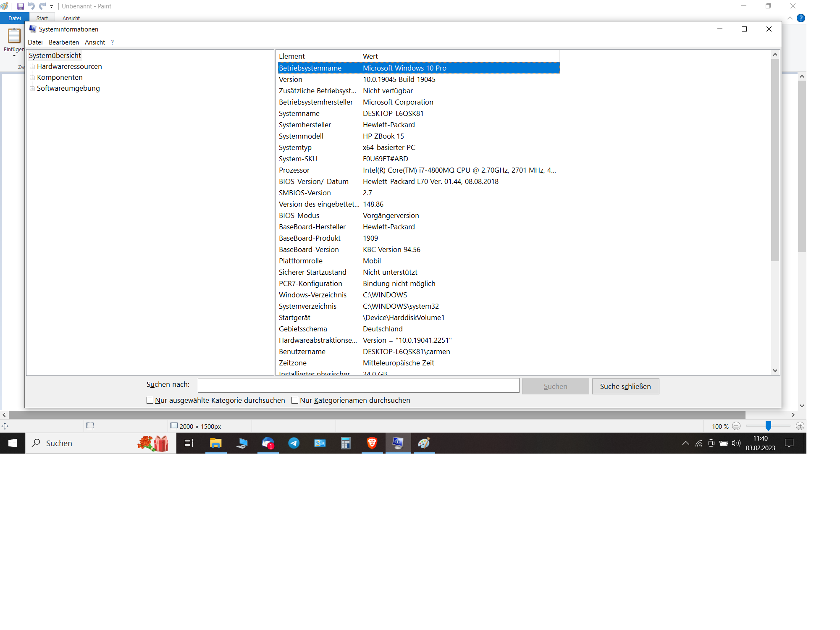The width and height of the screenshot is (840, 630).
Task: Enable 'Nur ausgewählte Kategorie durchsuchen' checkbox
Action: tap(150, 400)
